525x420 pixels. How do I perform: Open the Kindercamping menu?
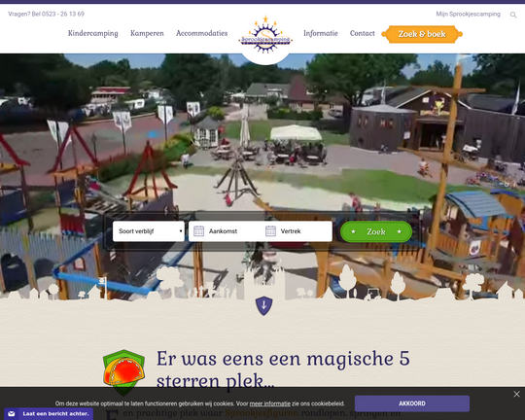tap(93, 33)
